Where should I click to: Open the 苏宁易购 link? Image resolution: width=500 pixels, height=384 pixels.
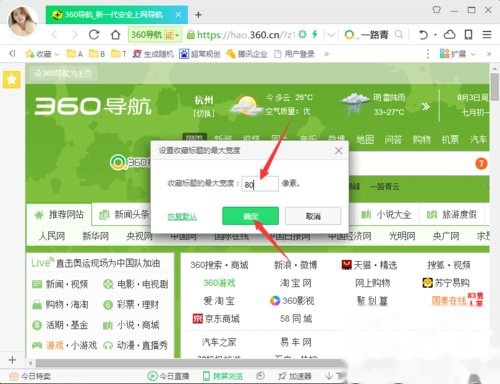tap(446, 283)
